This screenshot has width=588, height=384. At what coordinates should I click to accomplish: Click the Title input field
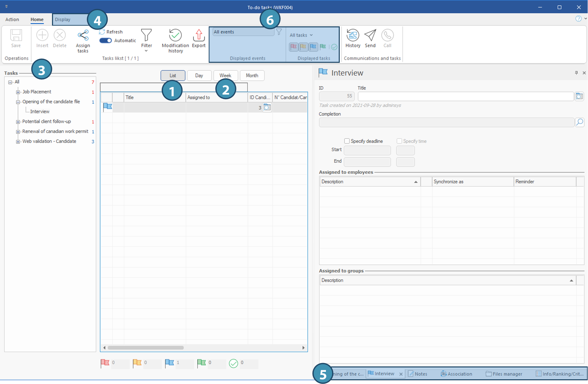pyautogui.click(x=465, y=97)
